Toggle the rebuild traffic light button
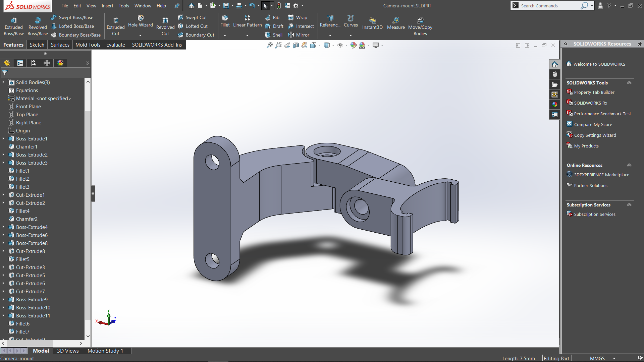 tap(279, 6)
